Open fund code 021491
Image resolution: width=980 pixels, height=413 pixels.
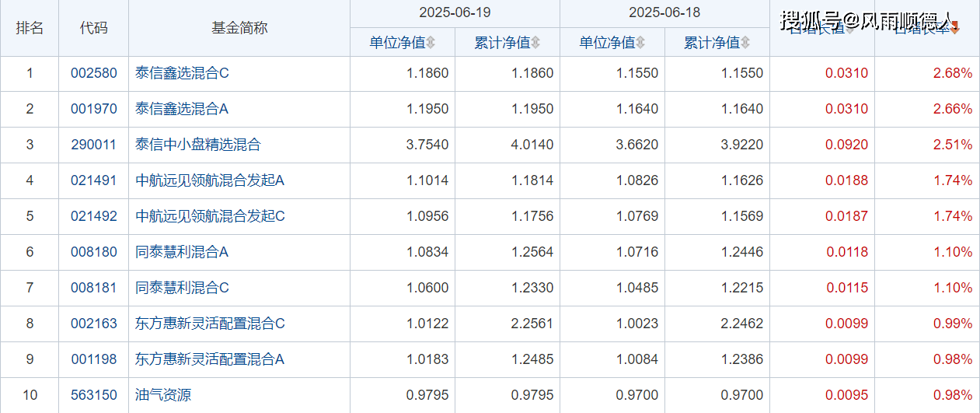(94, 180)
